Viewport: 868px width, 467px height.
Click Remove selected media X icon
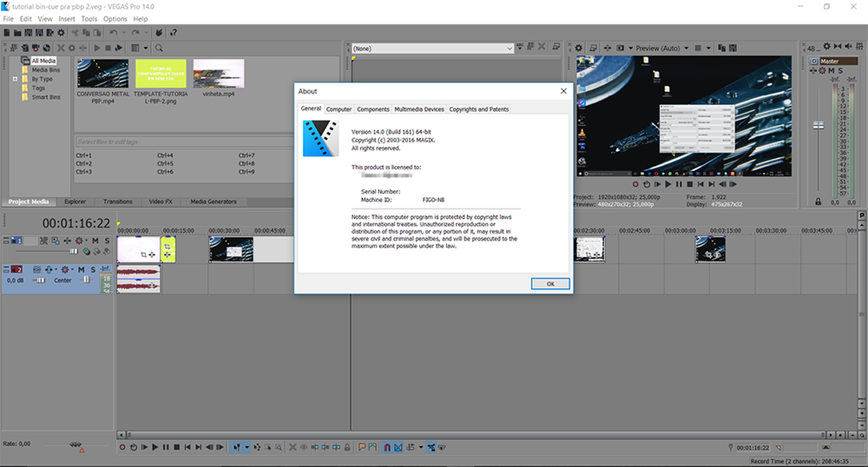[x=61, y=48]
